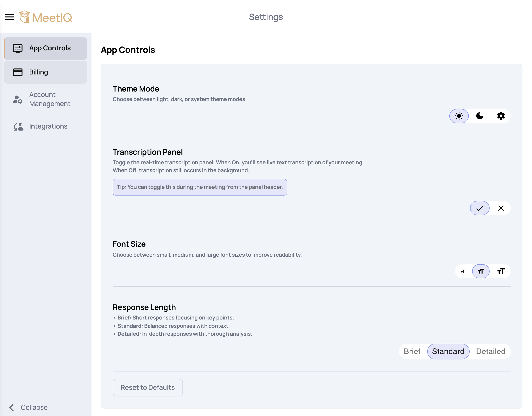This screenshot has height=416, width=532.
Task: Open the Integrations section
Action: click(x=46, y=126)
